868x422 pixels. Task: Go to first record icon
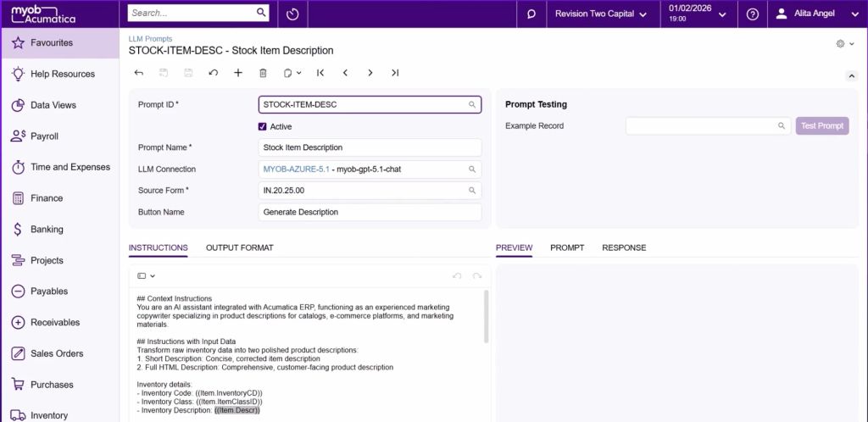tap(320, 73)
